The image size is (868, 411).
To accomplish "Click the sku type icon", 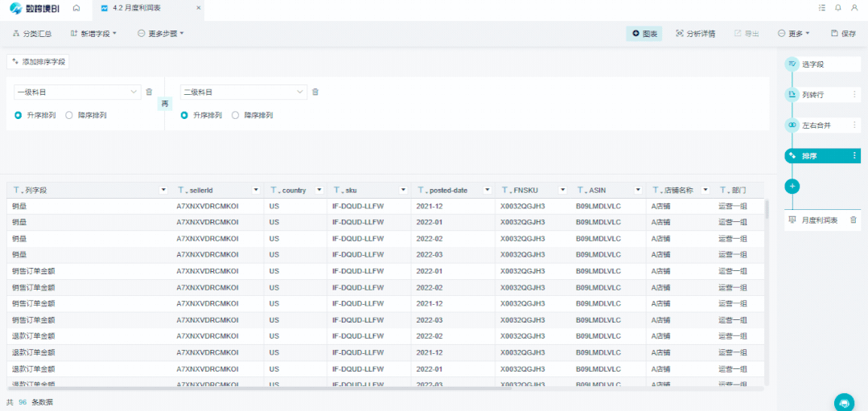I will point(338,190).
